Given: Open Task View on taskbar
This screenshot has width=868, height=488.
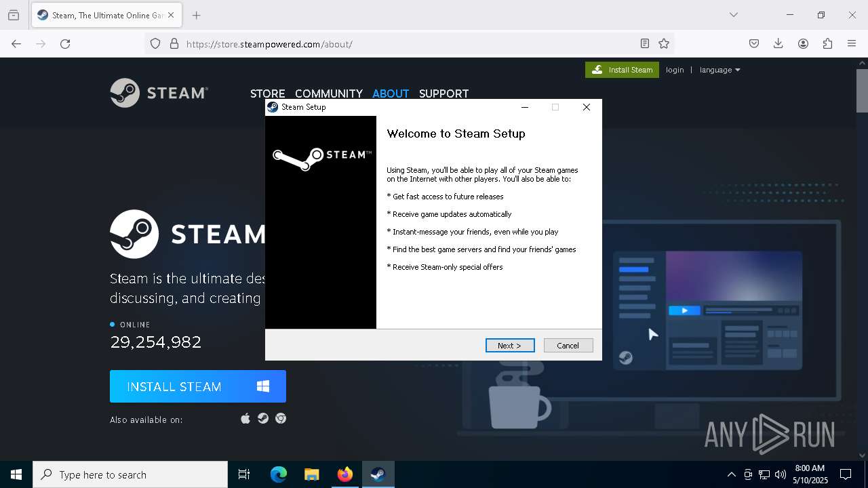Looking at the screenshot, I should point(244,474).
